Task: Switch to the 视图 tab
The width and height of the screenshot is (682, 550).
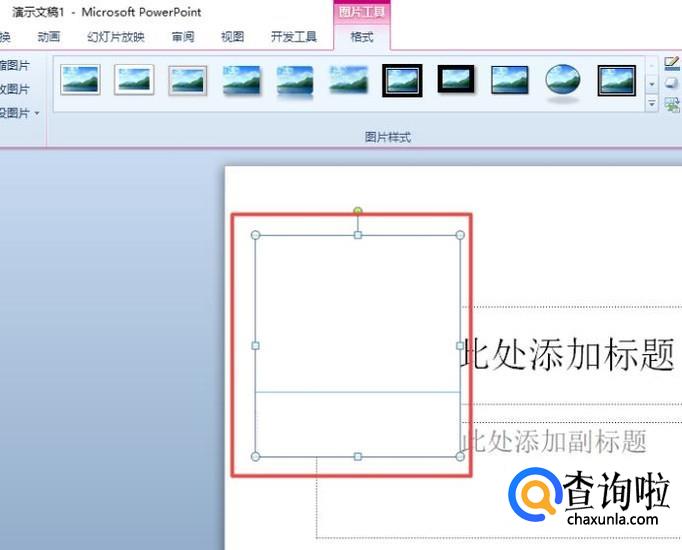Action: coord(232,37)
